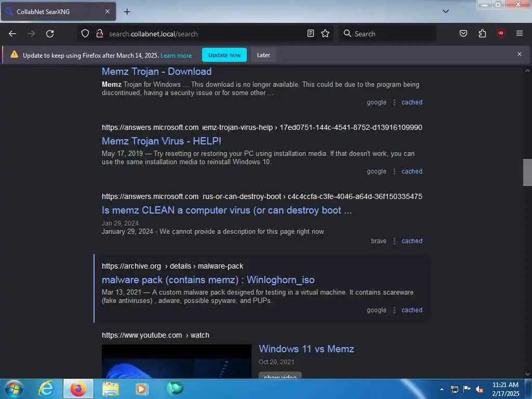Close the CollabNet SearXNG tab
The height and width of the screenshot is (399, 532).
coord(107,11)
